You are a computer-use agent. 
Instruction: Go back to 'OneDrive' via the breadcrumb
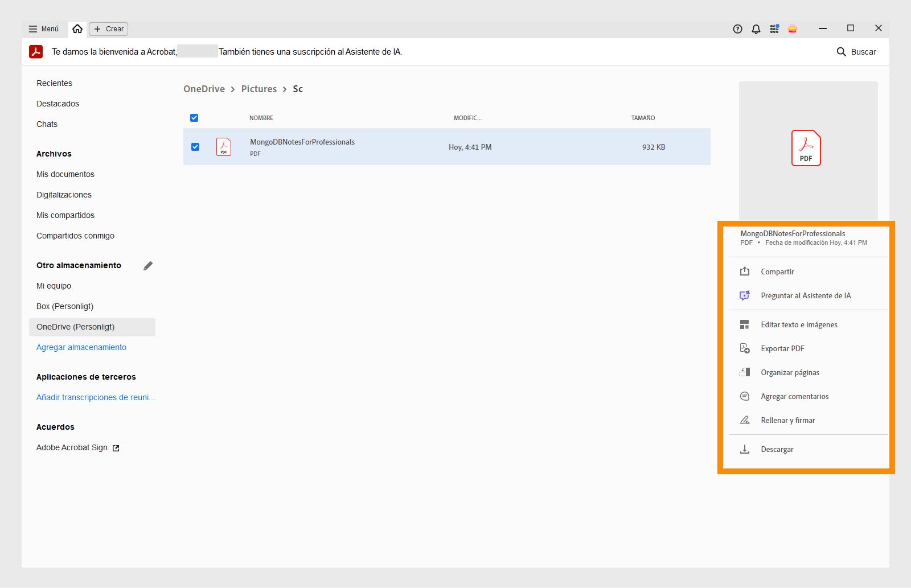pyautogui.click(x=203, y=89)
